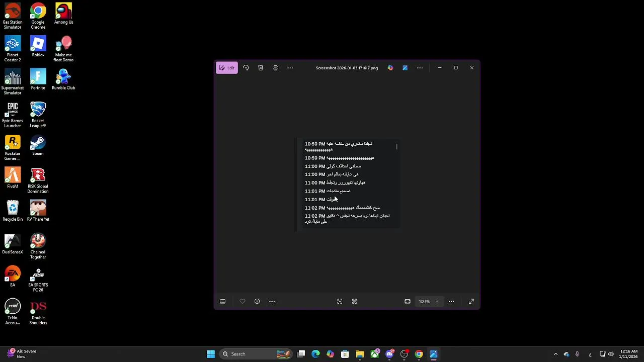This screenshot has width=644, height=362.
Task: Open Supermarket Simulator desktop icon
Action: pyautogui.click(x=13, y=81)
